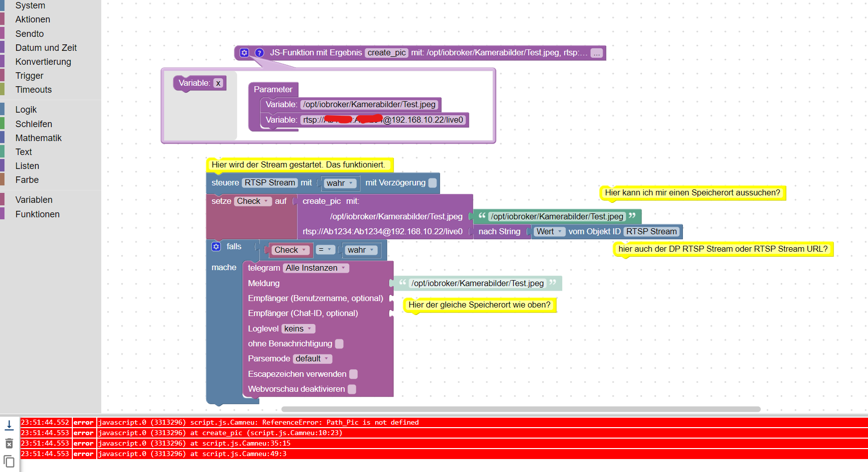Open the 'Wert' dropdown in vom Objekt ID block
This screenshot has width=868, height=472.
coord(549,231)
